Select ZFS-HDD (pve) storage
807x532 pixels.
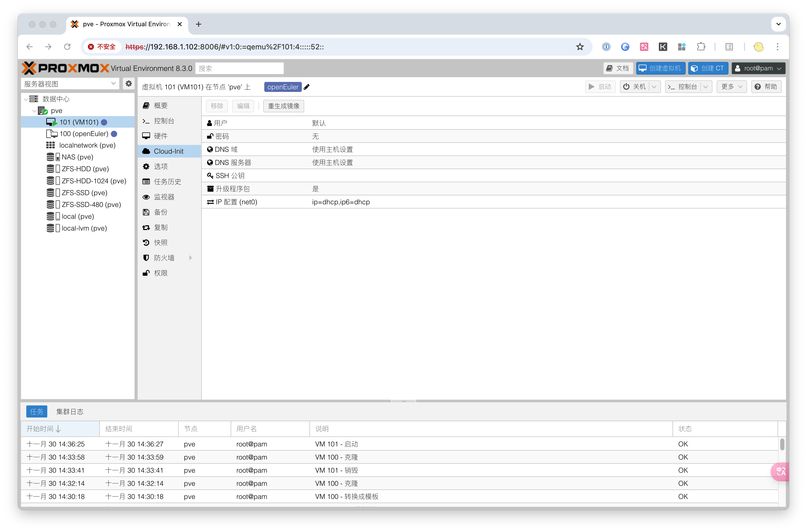[78, 169]
